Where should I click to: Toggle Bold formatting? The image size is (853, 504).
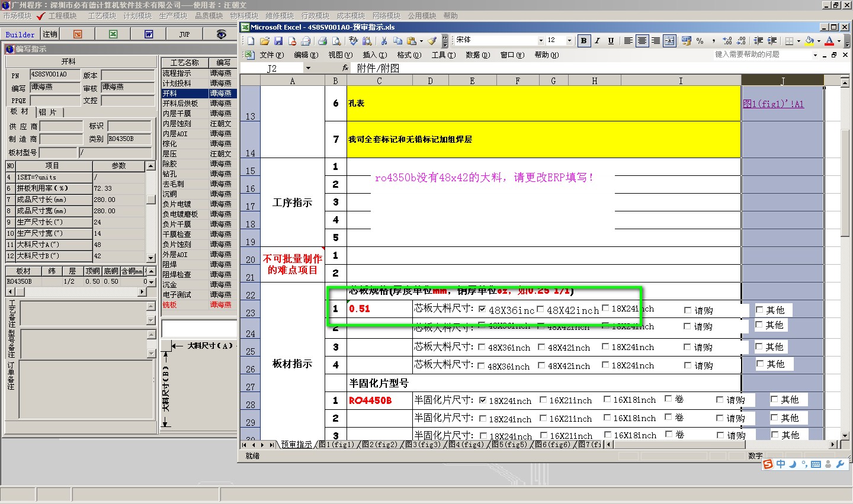point(584,41)
